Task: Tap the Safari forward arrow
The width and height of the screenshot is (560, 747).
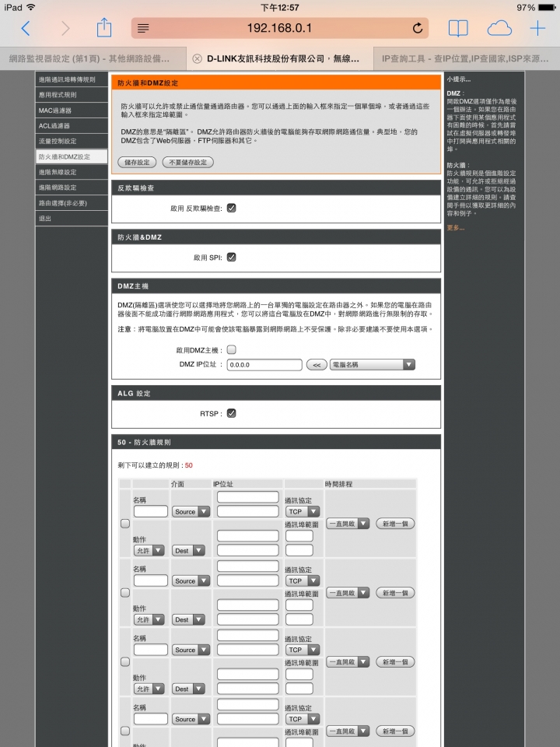Action: pos(65,29)
